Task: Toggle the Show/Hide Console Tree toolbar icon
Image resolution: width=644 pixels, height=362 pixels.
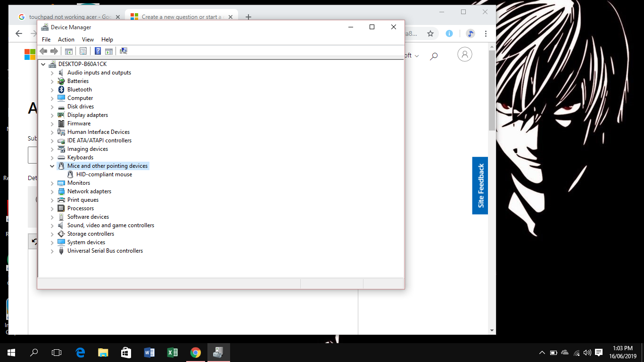Action: [x=69, y=51]
